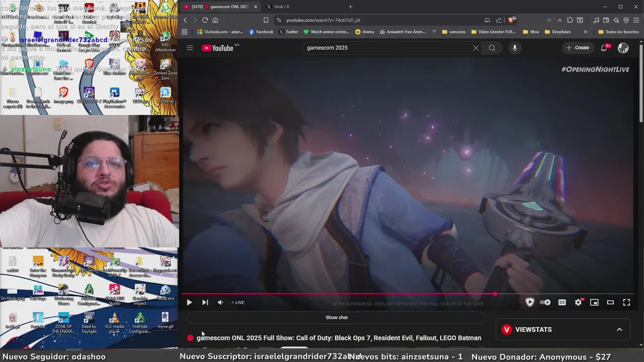This screenshot has height=362, width=644.
Task: Open the browser home page
Action: pyautogui.click(x=215, y=20)
